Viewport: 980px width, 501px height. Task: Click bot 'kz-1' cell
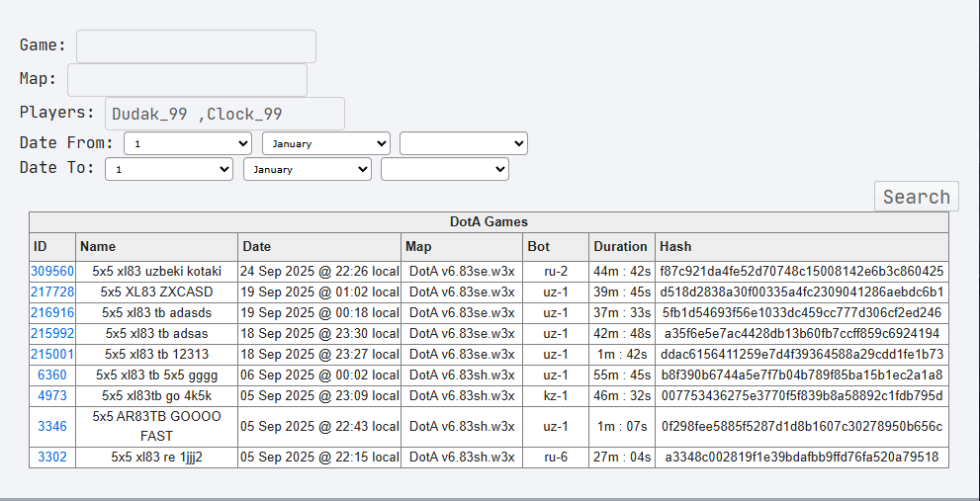[x=556, y=396]
